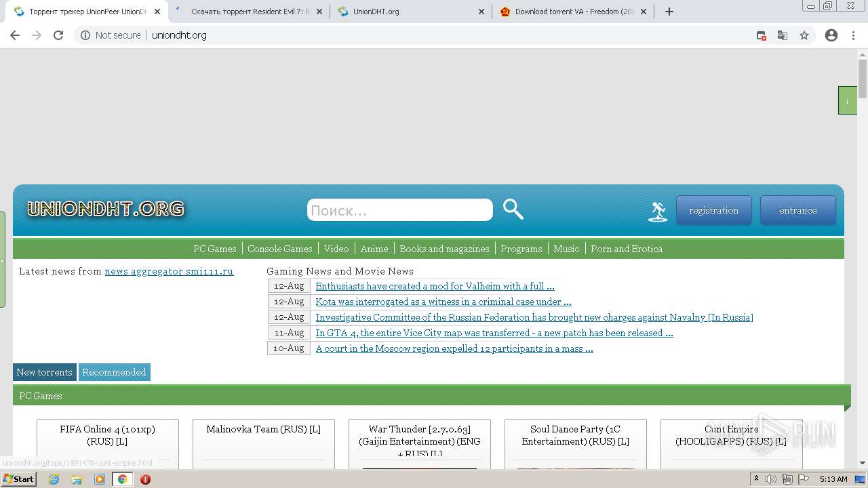Show hidden tray icons arrow

(x=756, y=479)
